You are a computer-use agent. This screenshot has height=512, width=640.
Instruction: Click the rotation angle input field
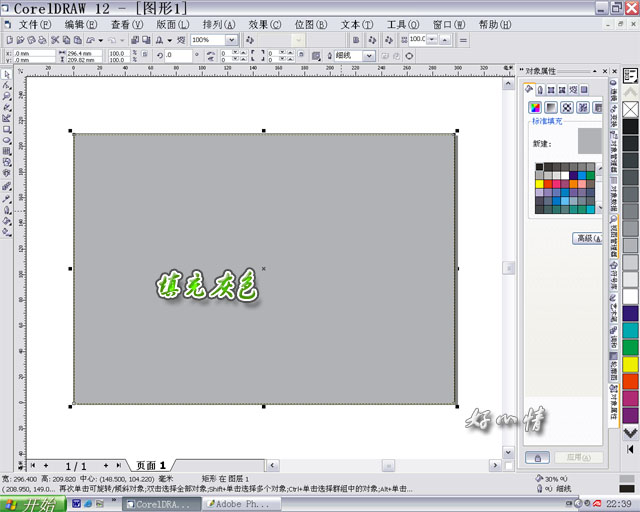point(178,56)
